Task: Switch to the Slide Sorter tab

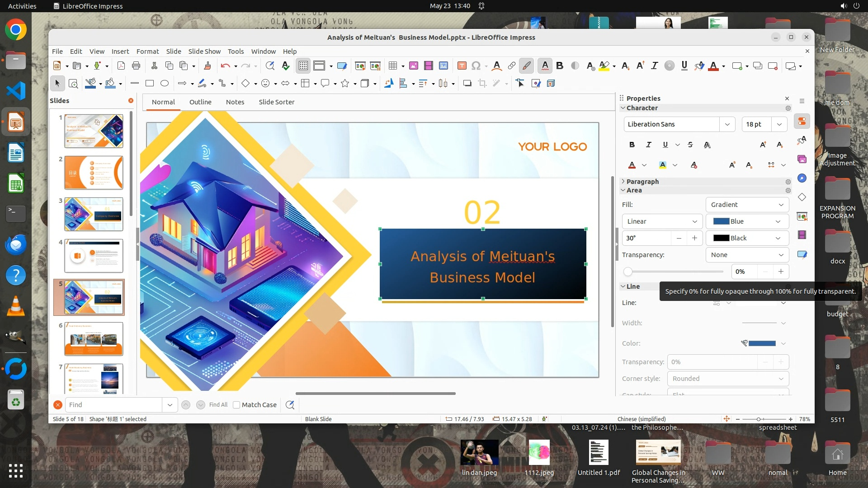Action: tap(276, 102)
